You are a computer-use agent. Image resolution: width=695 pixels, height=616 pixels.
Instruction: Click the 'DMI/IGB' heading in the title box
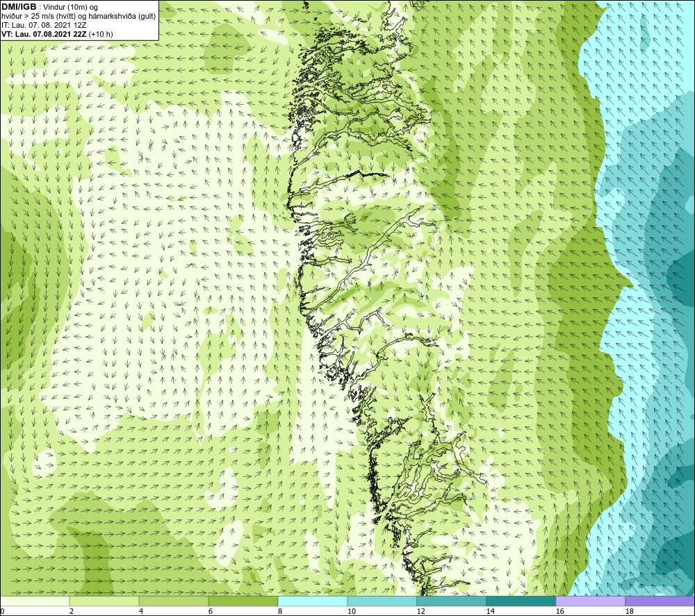(19, 7)
